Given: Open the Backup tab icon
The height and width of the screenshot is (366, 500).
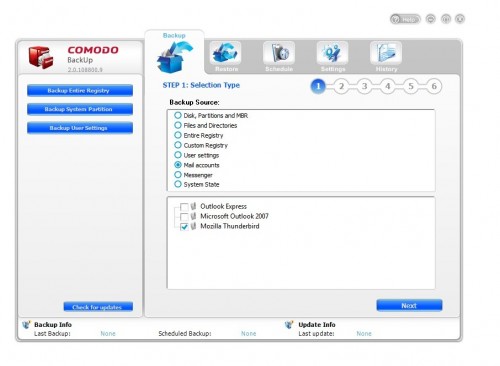Looking at the screenshot, I should (175, 57).
